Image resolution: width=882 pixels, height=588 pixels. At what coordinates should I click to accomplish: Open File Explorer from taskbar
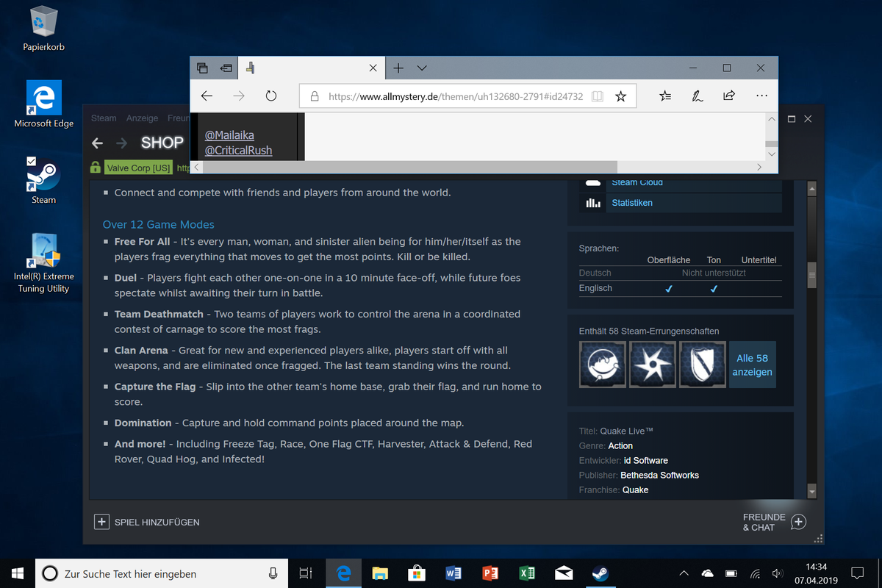[379, 573]
